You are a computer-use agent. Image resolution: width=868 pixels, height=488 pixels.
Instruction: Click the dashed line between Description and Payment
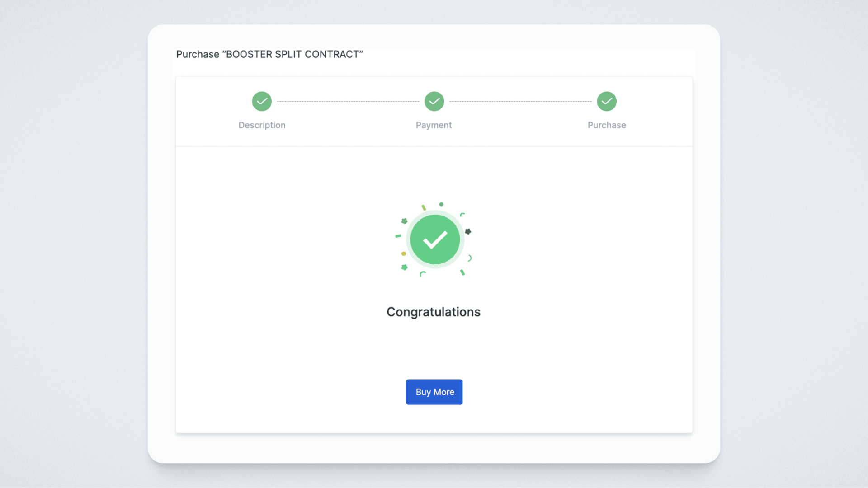[348, 102]
